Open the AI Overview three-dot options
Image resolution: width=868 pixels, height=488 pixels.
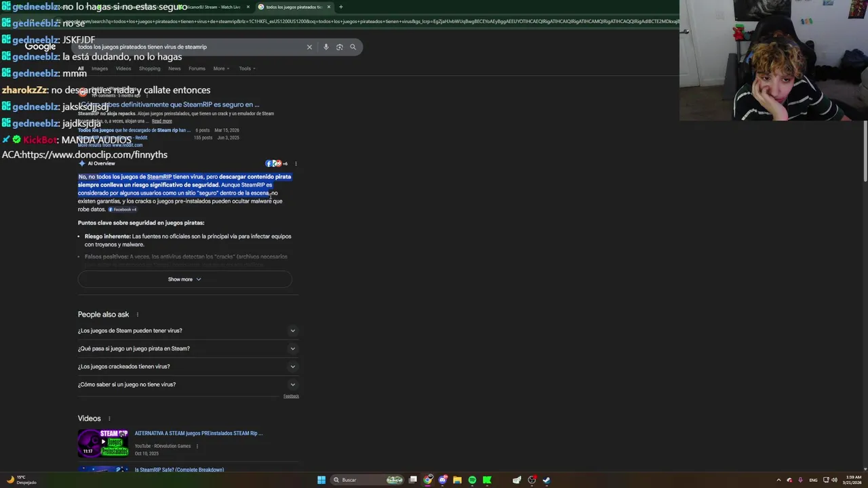coord(296,163)
